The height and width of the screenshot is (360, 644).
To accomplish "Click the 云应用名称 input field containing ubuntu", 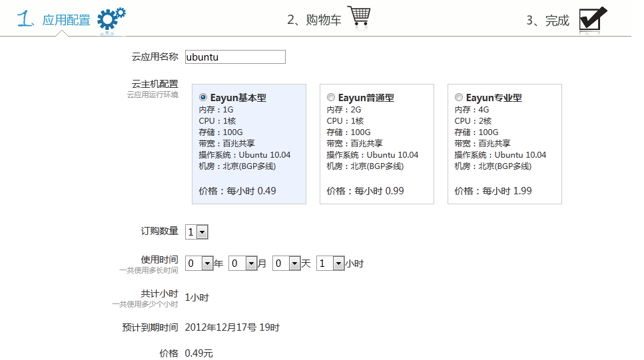I will (235, 57).
